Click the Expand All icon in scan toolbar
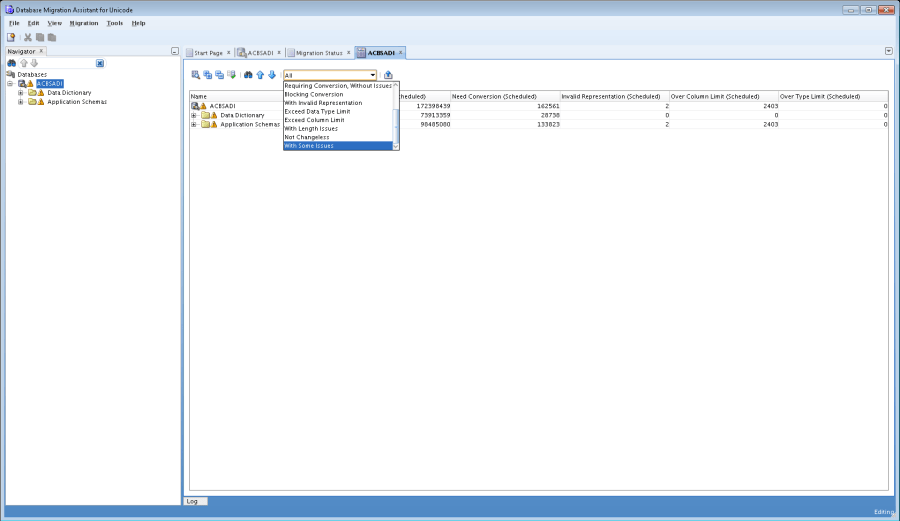This screenshot has height=521, width=900. (x=208, y=75)
